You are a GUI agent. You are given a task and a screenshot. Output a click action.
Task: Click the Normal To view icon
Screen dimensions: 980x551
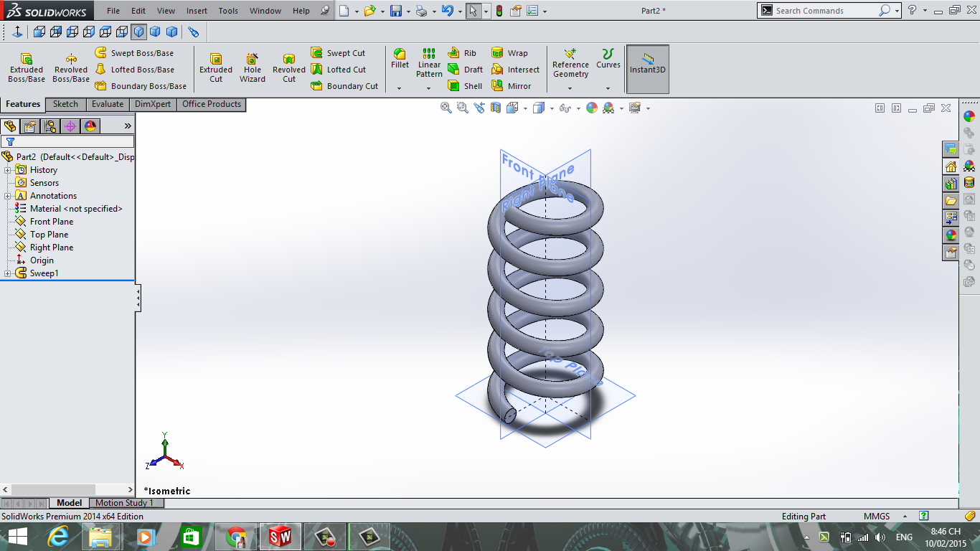(x=17, y=32)
